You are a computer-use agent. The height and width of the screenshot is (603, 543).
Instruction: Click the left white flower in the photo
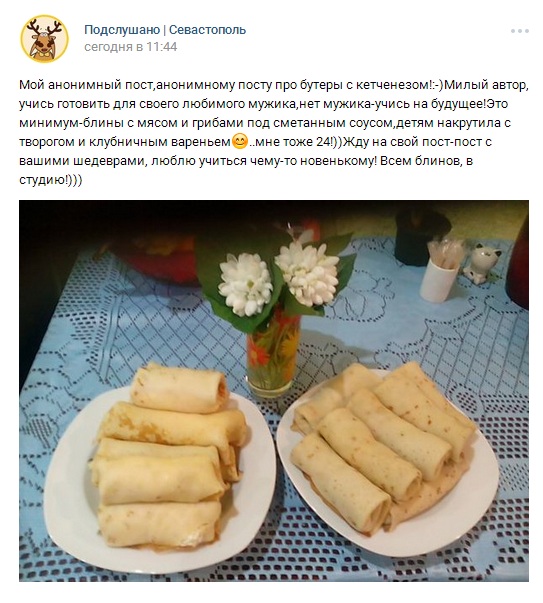click(245, 283)
